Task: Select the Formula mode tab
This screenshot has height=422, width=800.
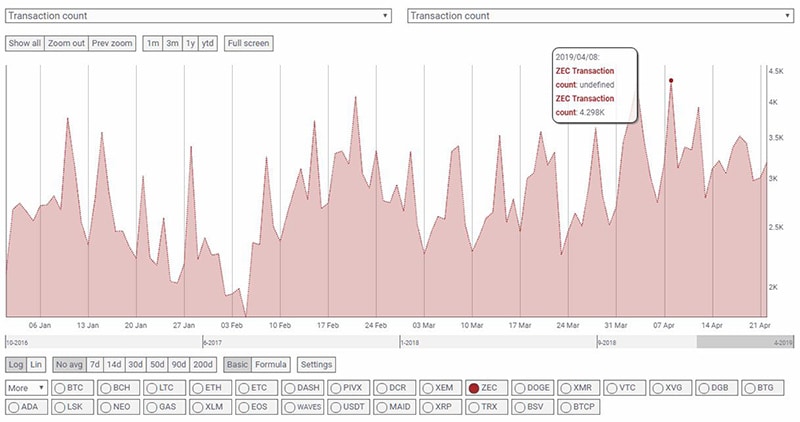Action: [271, 364]
